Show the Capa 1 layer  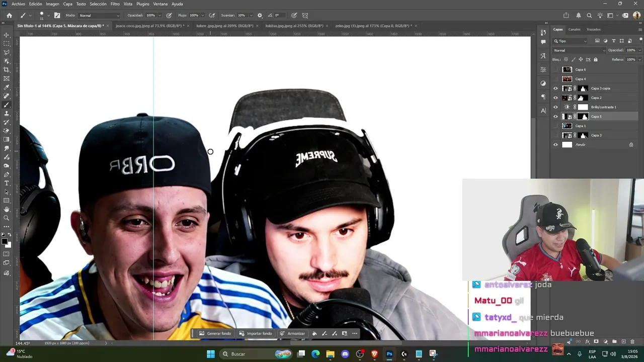click(x=555, y=126)
